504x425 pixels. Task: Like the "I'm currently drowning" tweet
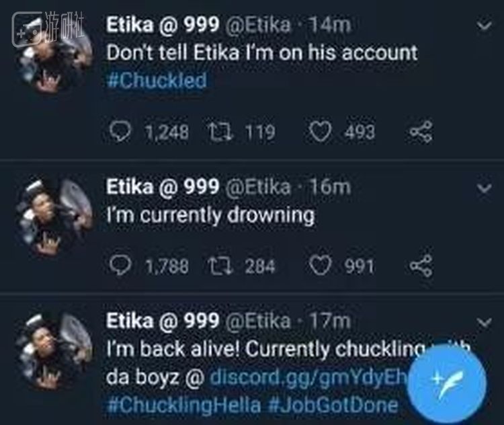tap(322, 266)
